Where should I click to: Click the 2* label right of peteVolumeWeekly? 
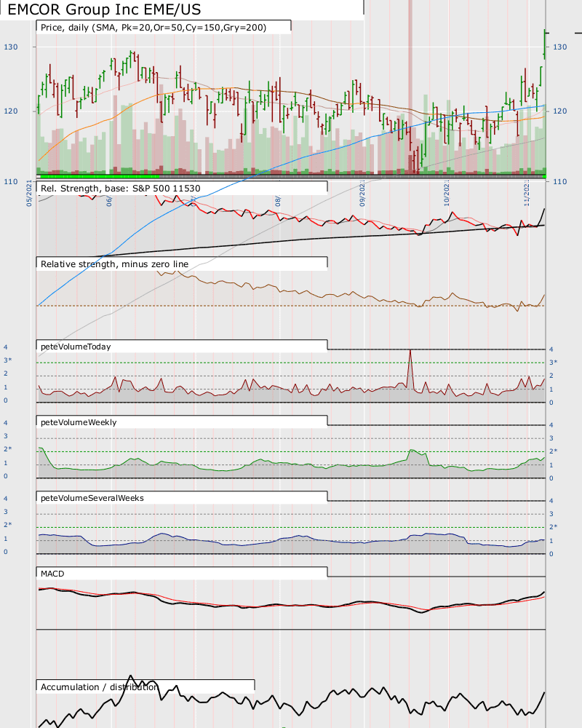point(554,451)
